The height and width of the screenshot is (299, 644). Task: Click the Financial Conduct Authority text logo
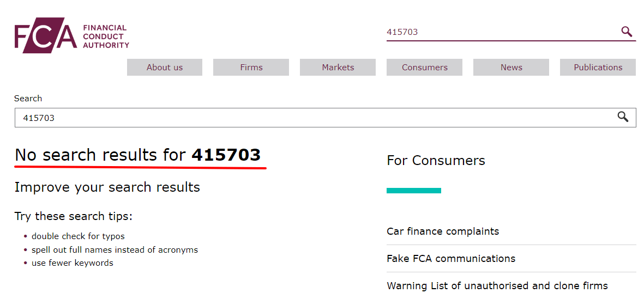coord(105,36)
